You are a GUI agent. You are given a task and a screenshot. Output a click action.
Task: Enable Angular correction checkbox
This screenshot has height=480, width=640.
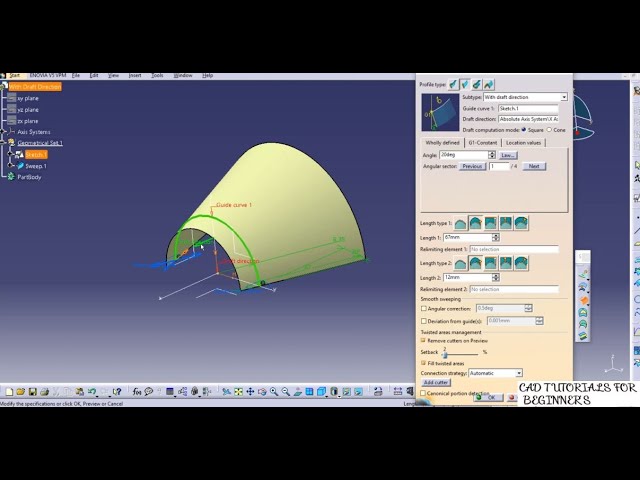pos(424,309)
